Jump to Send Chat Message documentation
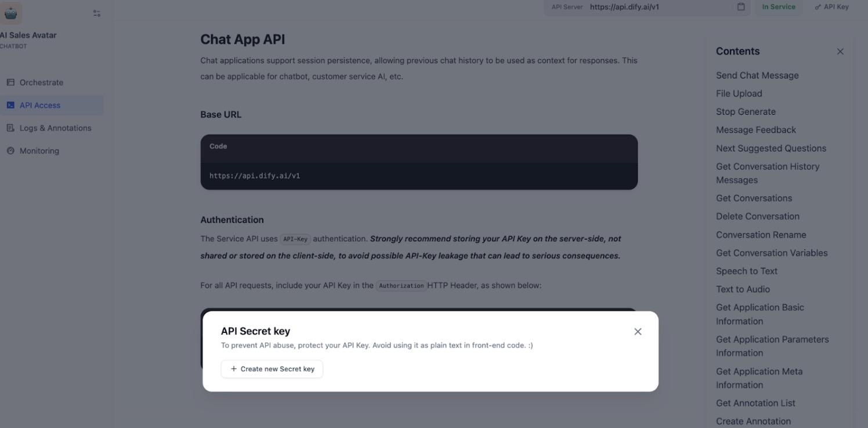 pyautogui.click(x=757, y=75)
